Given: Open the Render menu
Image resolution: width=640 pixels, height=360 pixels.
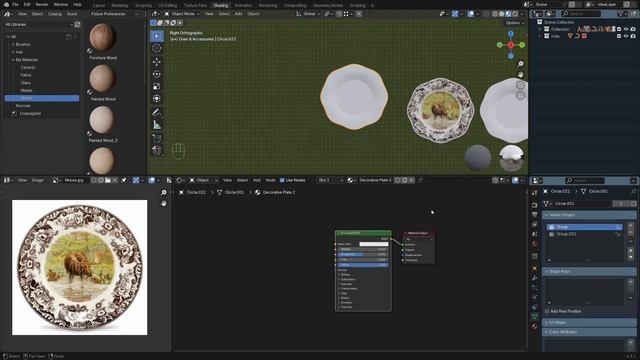Looking at the screenshot, I should 42,4.
